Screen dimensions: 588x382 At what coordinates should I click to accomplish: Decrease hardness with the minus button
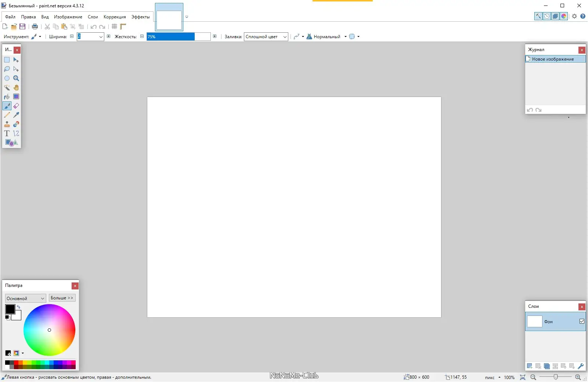coord(142,36)
